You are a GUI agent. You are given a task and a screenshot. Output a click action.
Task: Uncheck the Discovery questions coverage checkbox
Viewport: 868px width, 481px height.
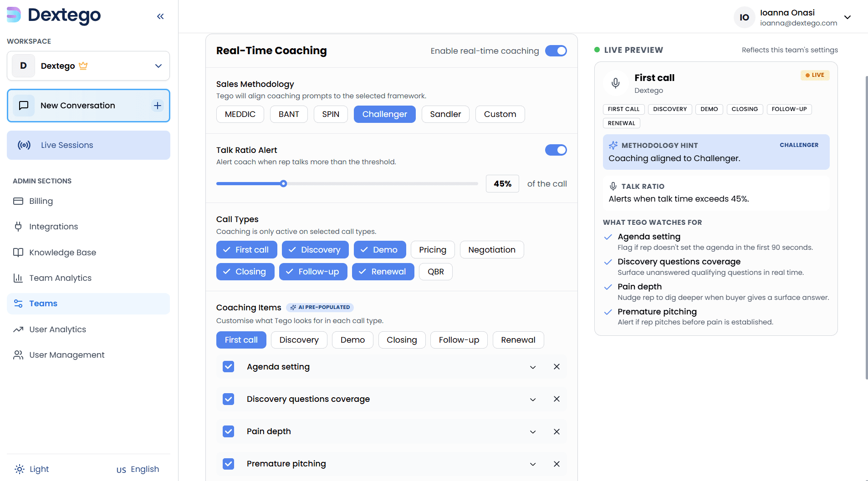click(x=229, y=399)
